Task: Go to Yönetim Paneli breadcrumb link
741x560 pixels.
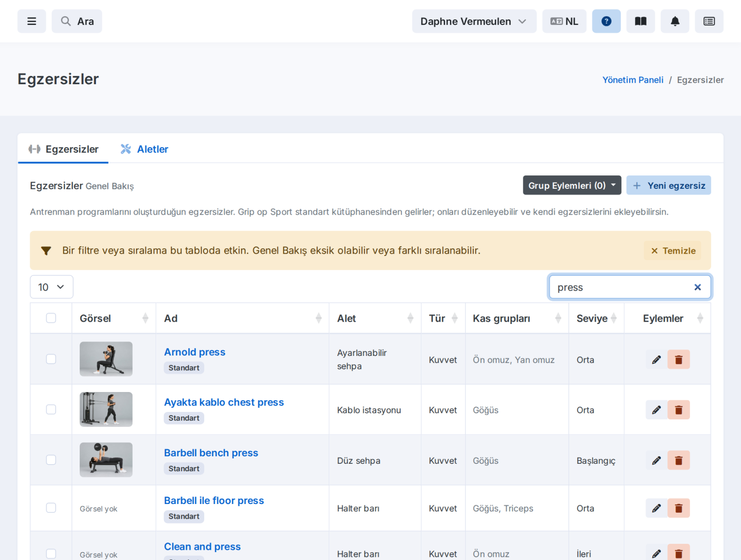Action: tap(633, 80)
